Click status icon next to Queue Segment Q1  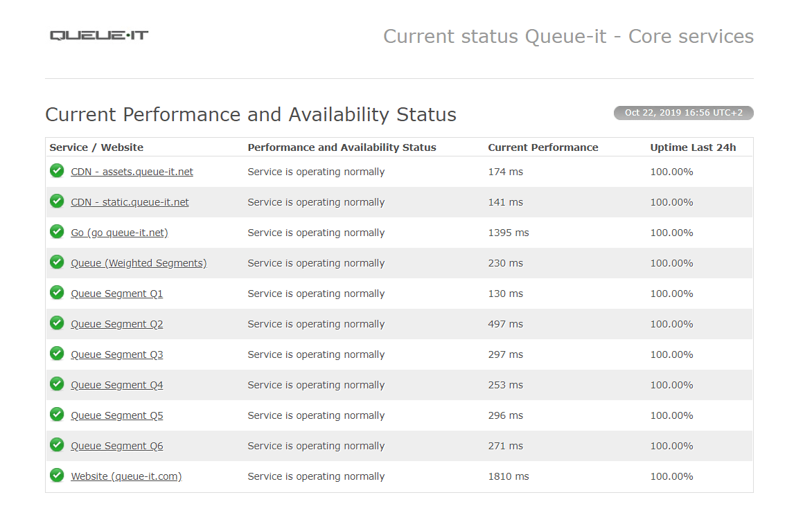57,292
